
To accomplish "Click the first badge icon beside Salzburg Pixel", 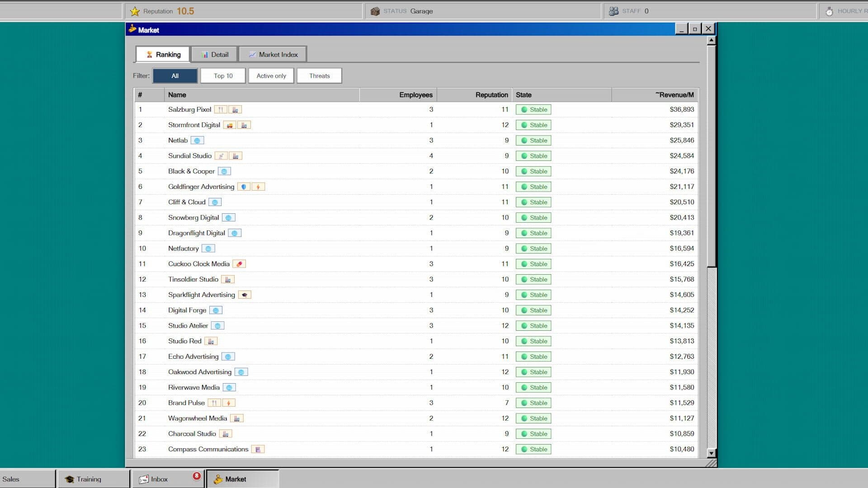I will pyautogui.click(x=221, y=109).
